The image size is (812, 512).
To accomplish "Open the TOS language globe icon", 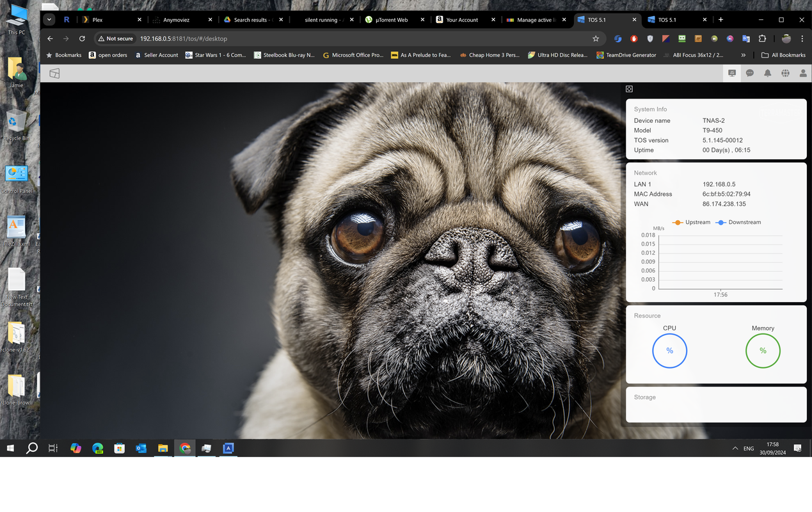I will tap(785, 73).
